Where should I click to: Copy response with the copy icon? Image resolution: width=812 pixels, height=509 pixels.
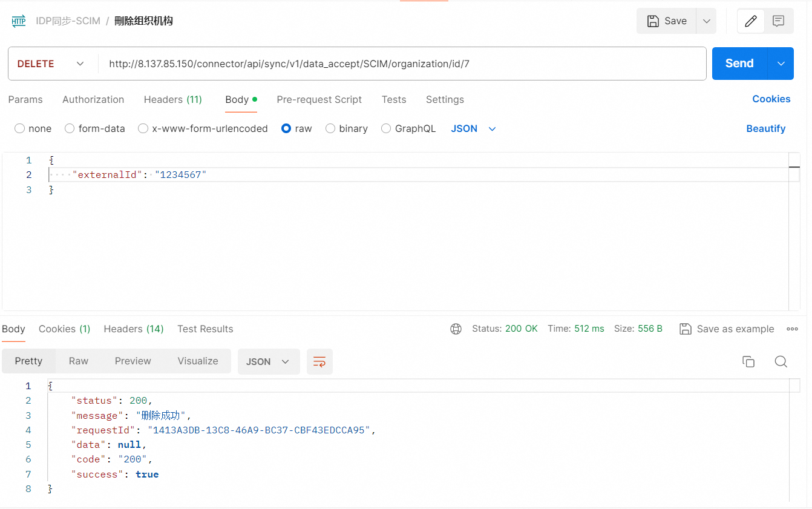(x=748, y=361)
